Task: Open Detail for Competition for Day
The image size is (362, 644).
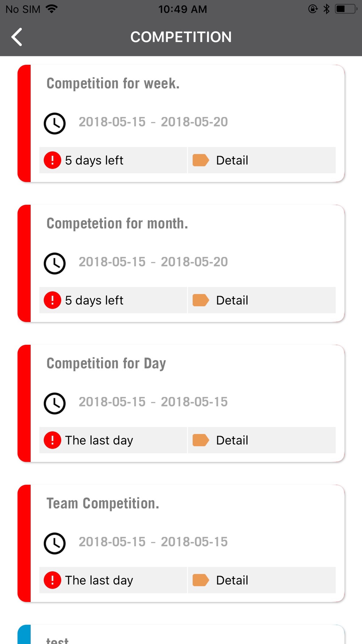Action: 262,440
